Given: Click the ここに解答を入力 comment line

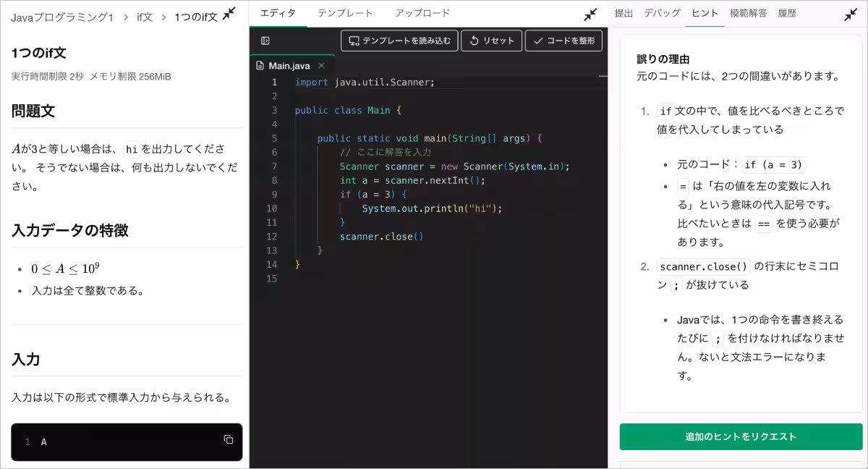Looking at the screenshot, I should (x=386, y=152).
